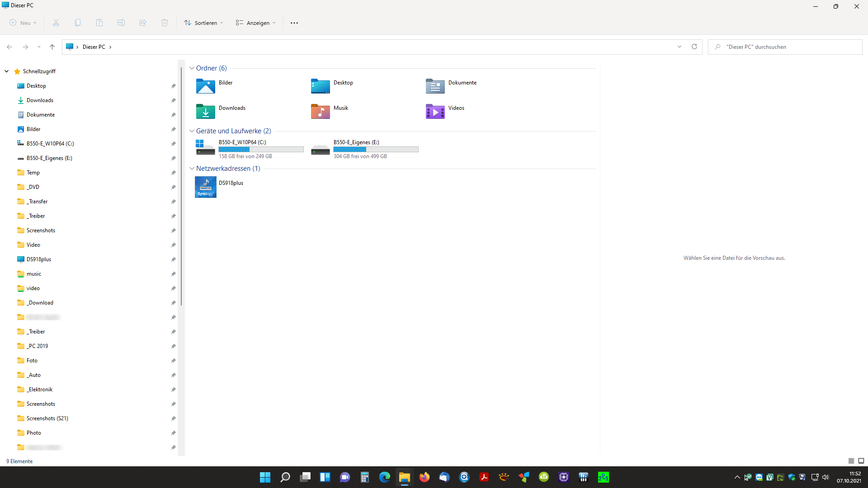The image size is (868, 488).
Task: Expand the address bar history dropdown
Action: pos(679,47)
